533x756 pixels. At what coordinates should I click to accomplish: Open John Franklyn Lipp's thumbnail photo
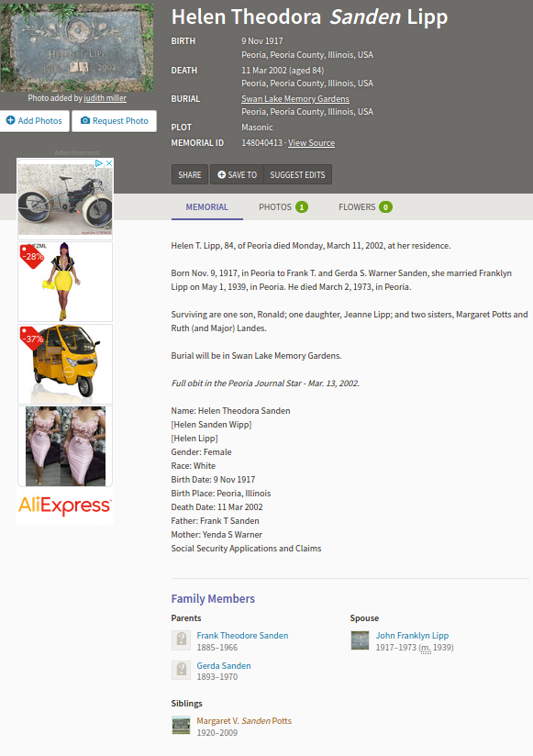coord(360,640)
